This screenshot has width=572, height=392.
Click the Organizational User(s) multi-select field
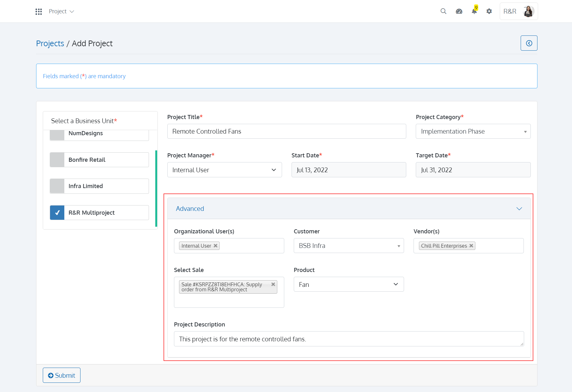(x=229, y=246)
